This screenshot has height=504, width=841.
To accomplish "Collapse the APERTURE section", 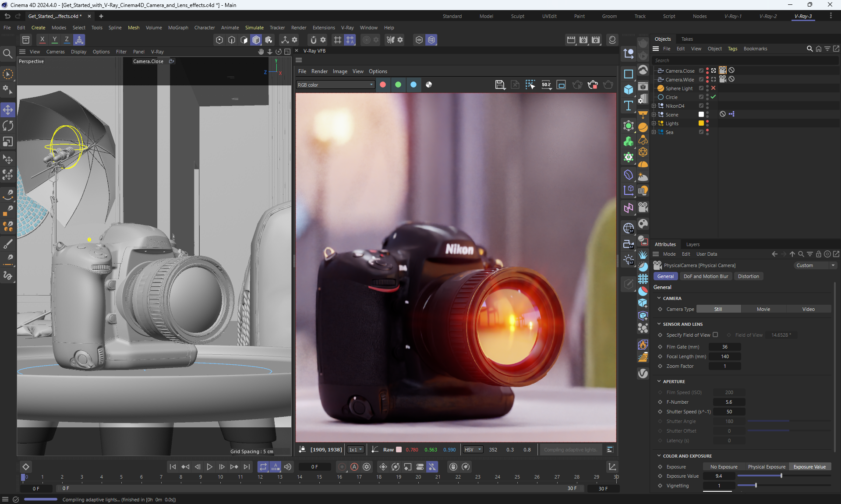I will tap(659, 381).
